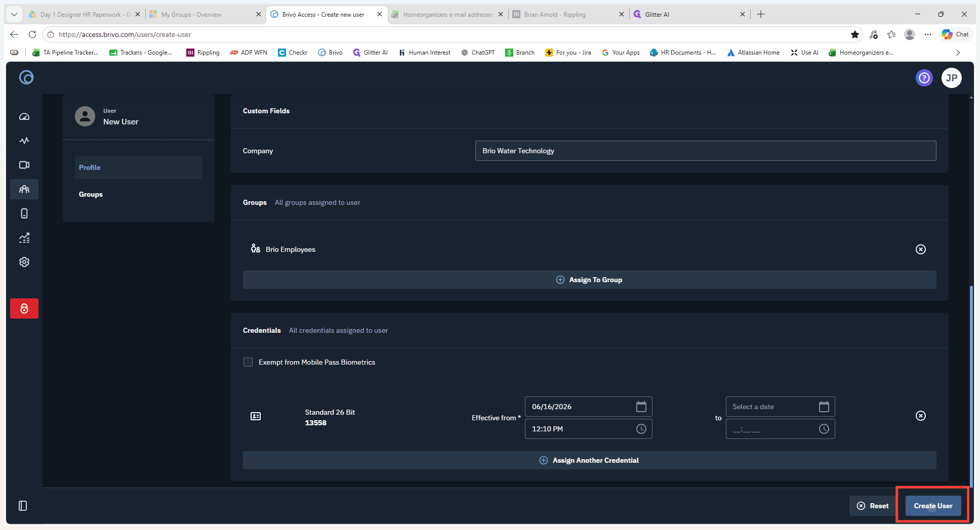
Task: Open the dashboard gauge icon in sidebar
Action: click(24, 116)
